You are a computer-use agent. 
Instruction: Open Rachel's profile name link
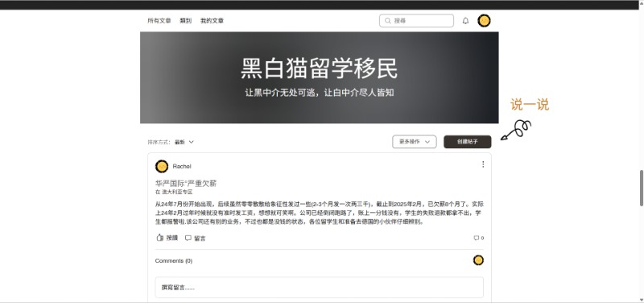(182, 166)
